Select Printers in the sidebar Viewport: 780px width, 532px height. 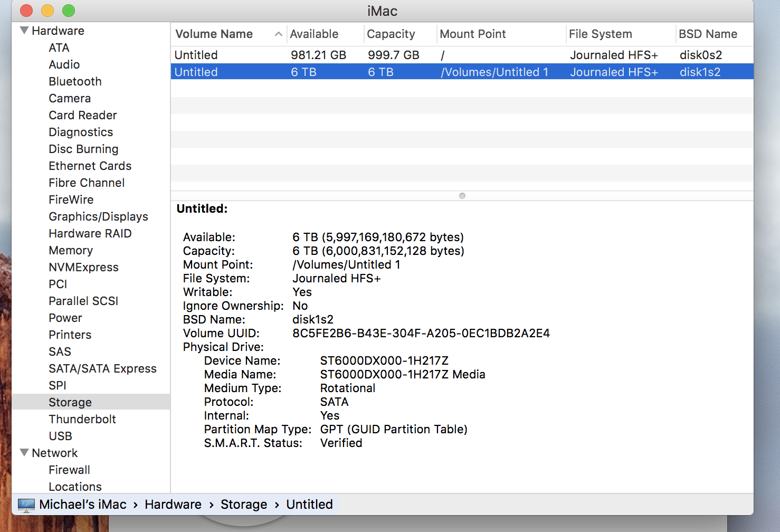click(x=70, y=335)
